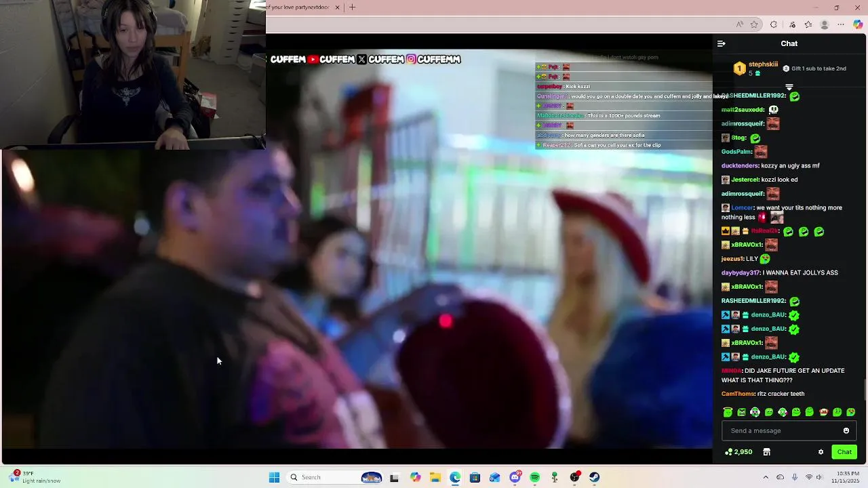Viewport: 868px width, 488px height.
Task: Open the channel points shop icon
Action: coord(766,452)
